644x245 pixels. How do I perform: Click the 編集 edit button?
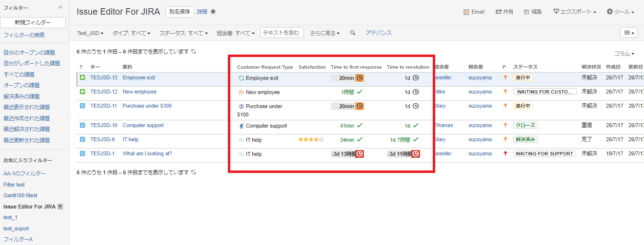[x=533, y=12]
